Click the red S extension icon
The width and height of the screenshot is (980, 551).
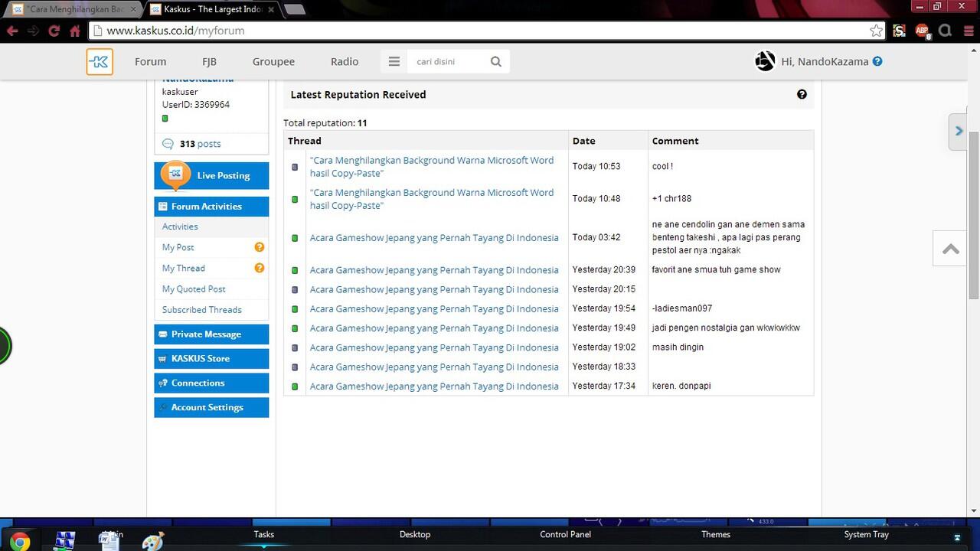point(899,31)
